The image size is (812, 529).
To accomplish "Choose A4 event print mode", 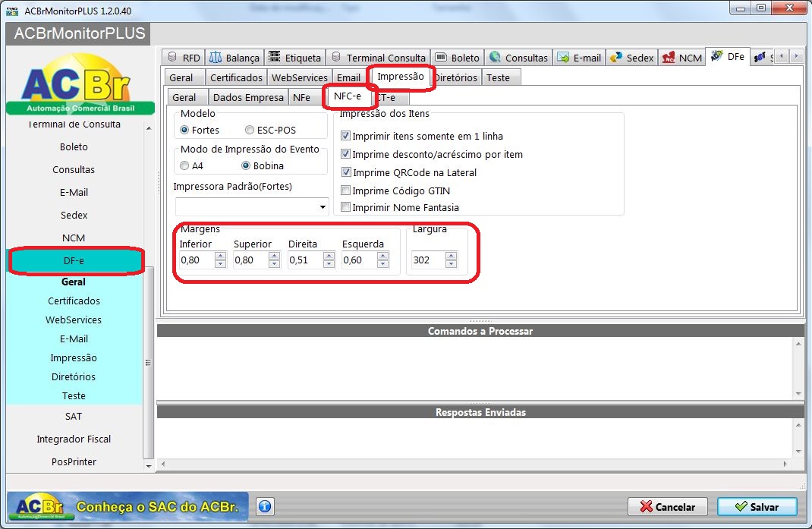I will tap(184, 165).
